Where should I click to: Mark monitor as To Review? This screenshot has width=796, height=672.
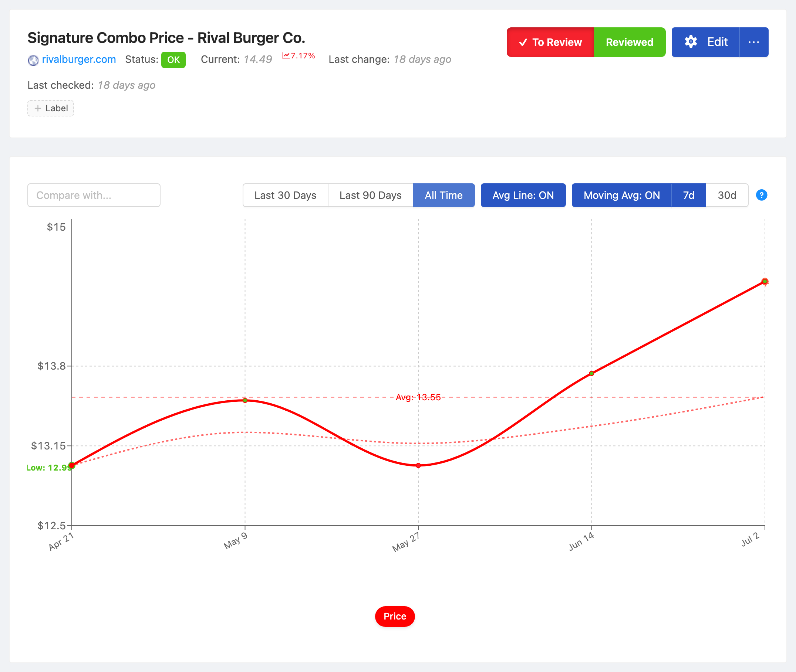[550, 42]
